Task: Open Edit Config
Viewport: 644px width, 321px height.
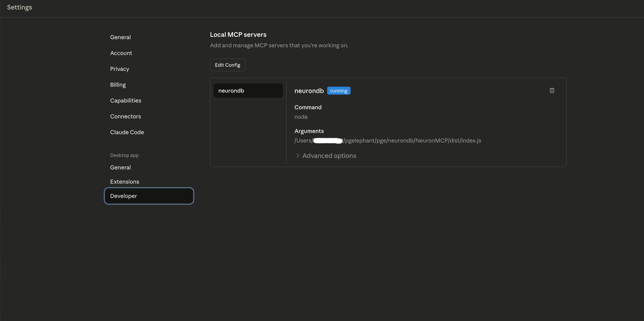Action: pos(227,65)
